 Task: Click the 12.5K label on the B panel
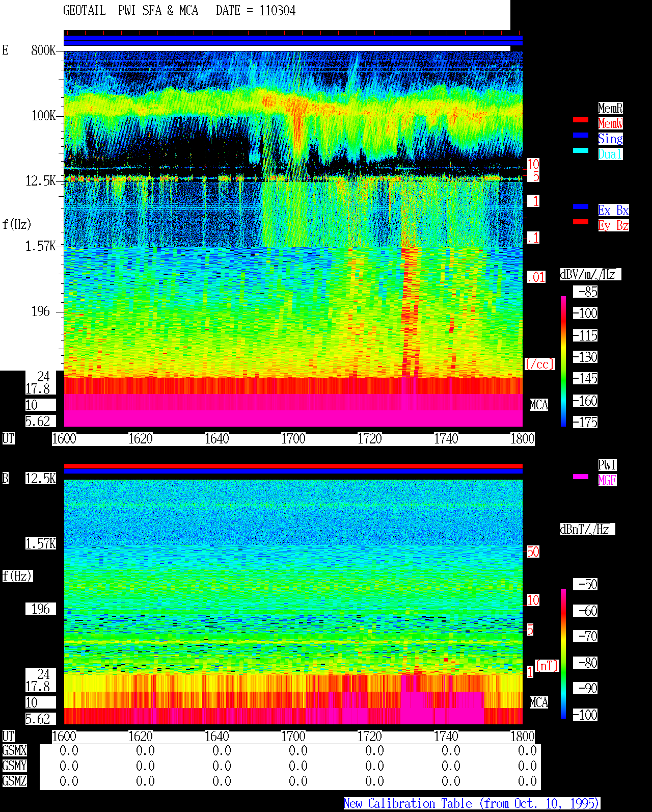point(41,478)
